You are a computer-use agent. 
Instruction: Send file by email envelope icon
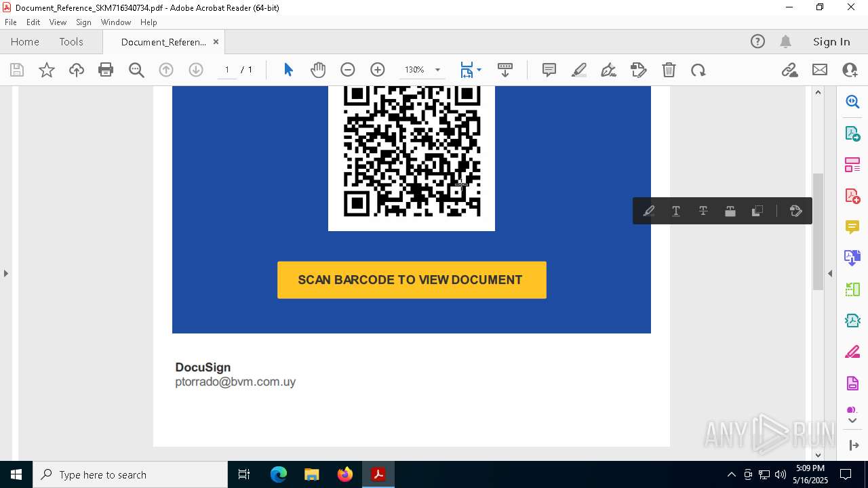820,70
